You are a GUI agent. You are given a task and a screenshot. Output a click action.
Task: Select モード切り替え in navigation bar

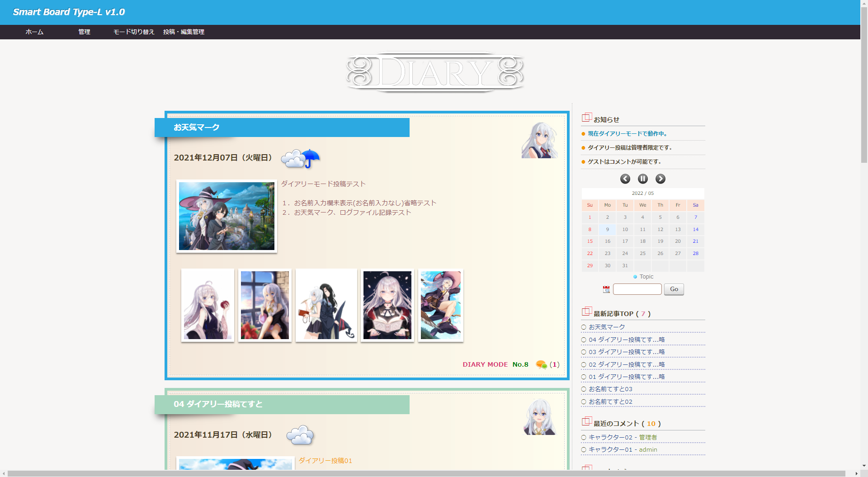[x=134, y=32]
